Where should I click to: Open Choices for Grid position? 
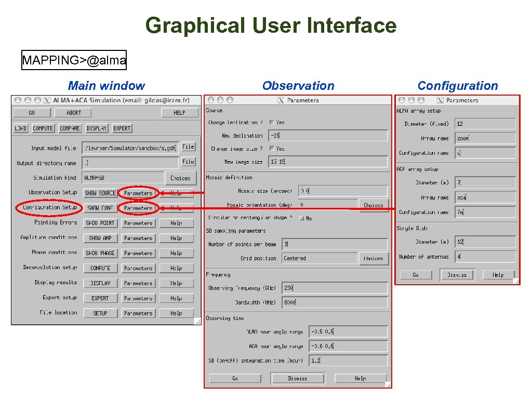tap(374, 258)
